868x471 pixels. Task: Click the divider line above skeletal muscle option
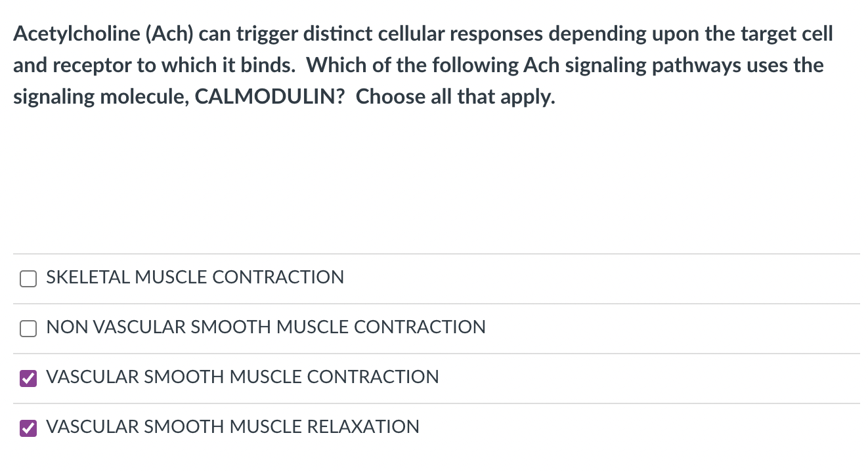pyautogui.click(x=433, y=254)
